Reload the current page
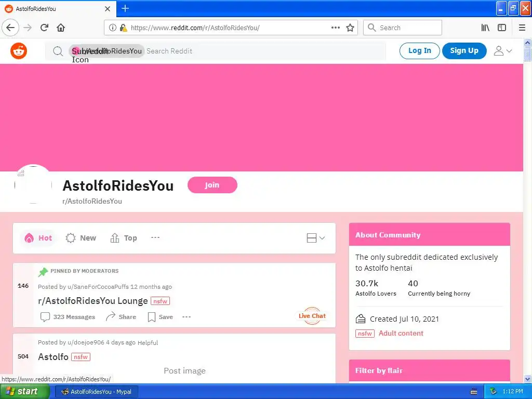The width and height of the screenshot is (532, 399). pyautogui.click(x=45, y=28)
